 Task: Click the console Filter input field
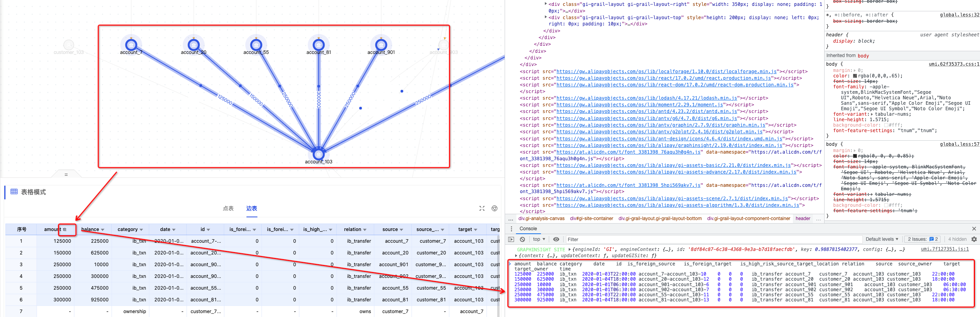click(713, 239)
